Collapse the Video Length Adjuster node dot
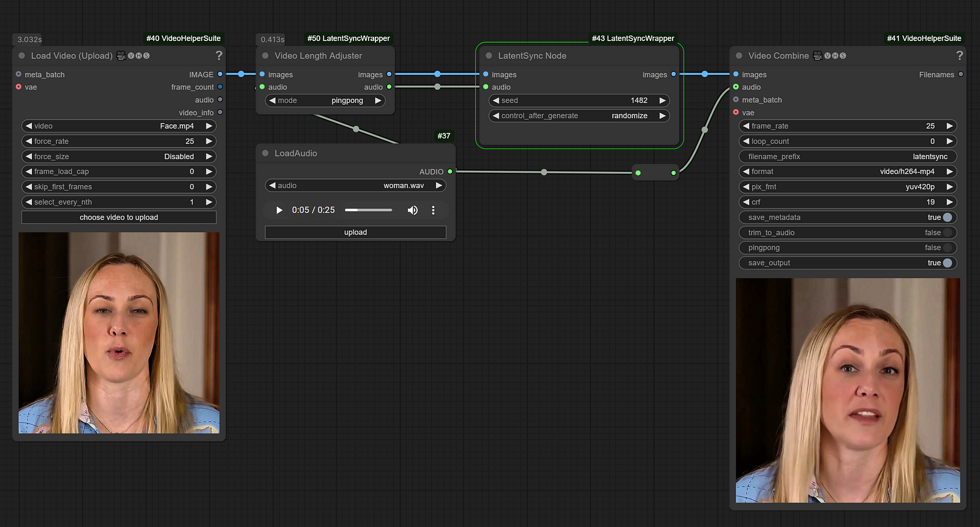This screenshot has width=980, height=527. [x=265, y=56]
